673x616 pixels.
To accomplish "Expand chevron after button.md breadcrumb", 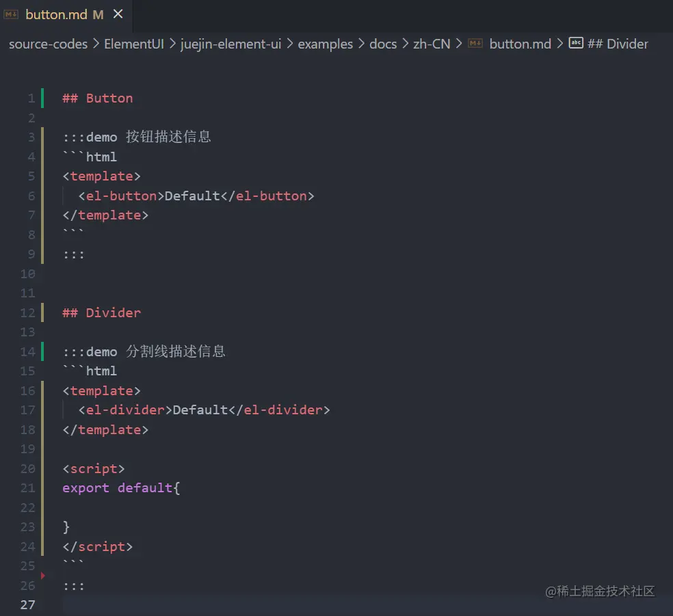I will [559, 44].
